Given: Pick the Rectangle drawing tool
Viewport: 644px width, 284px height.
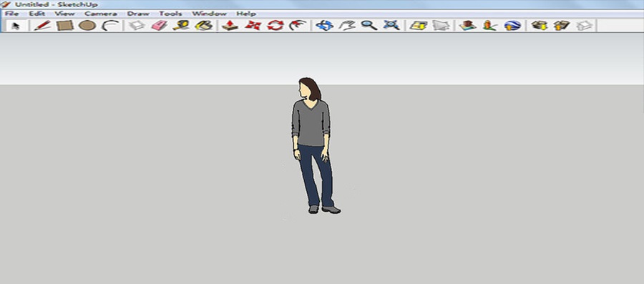Looking at the screenshot, I should coord(65,26).
